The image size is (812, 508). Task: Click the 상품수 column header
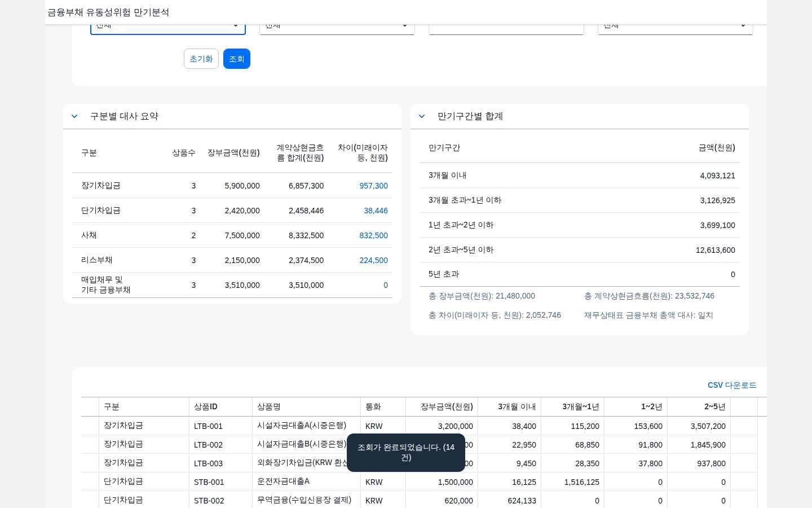tap(184, 152)
